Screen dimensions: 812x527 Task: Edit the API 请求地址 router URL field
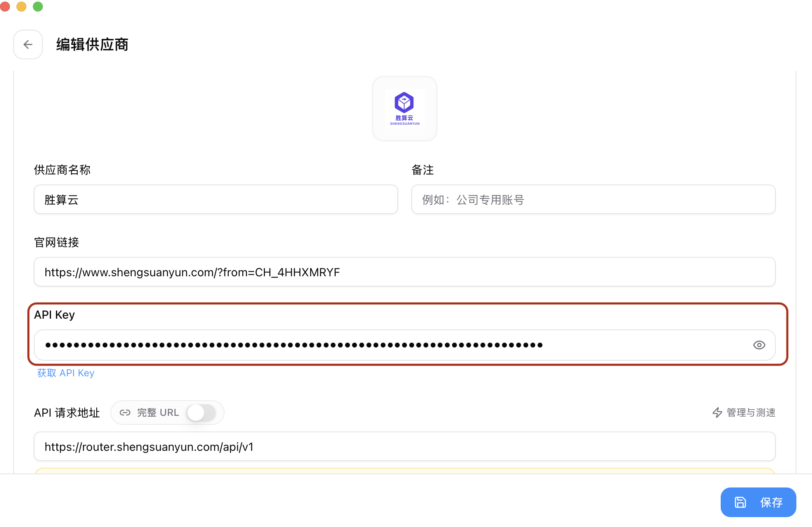tap(405, 447)
